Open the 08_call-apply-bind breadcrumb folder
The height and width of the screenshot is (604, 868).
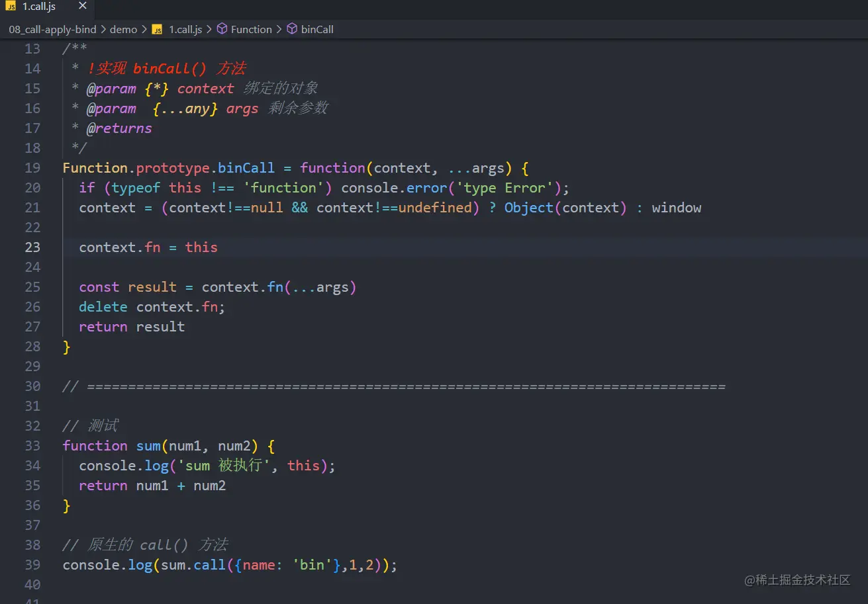pyautogui.click(x=52, y=29)
